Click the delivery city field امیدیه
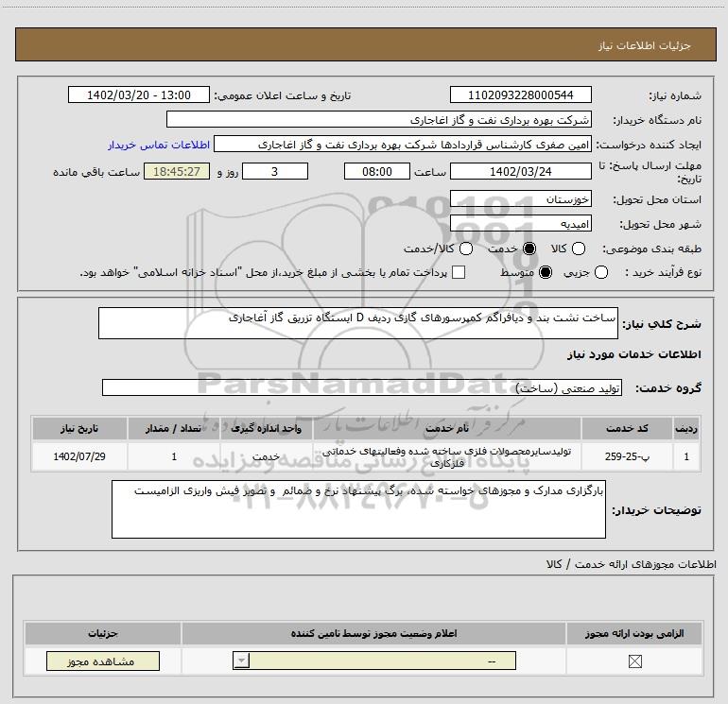This screenshot has width=728, height=704. coord(520,224)
